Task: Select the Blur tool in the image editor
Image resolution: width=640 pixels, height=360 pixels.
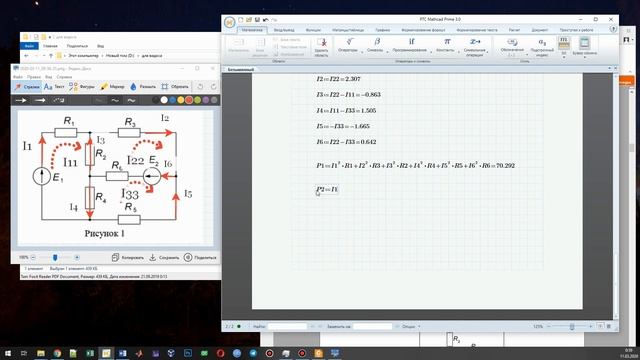Action: click(143, 87)
